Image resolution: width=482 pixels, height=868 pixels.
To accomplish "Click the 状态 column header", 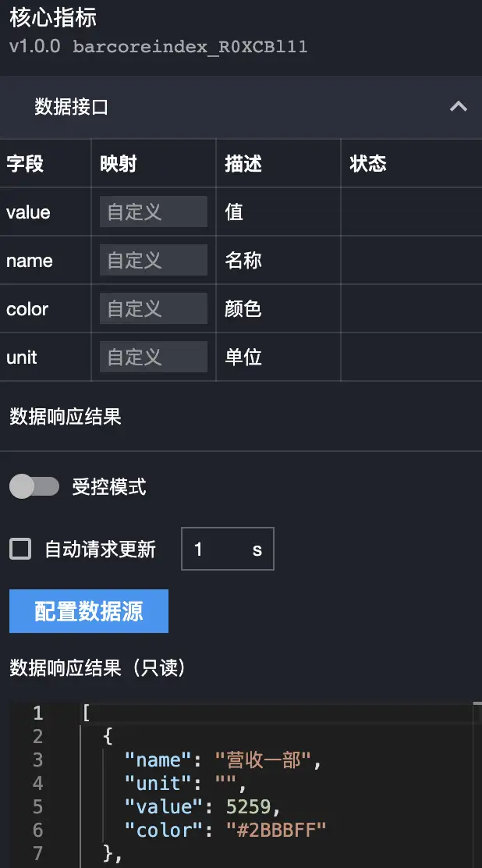I will [x=368, y=164].
